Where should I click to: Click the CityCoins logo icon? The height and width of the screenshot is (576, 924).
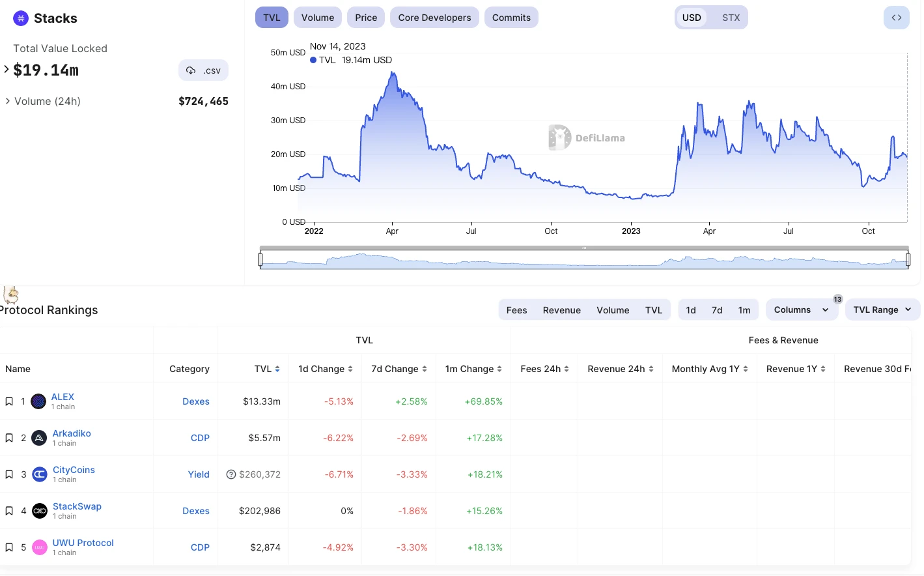(x=40, y=474)
